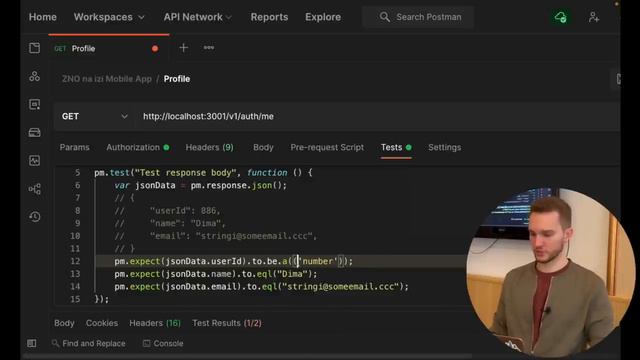
Task: Switch to the Authorization tab
Action: pos(138,147)
